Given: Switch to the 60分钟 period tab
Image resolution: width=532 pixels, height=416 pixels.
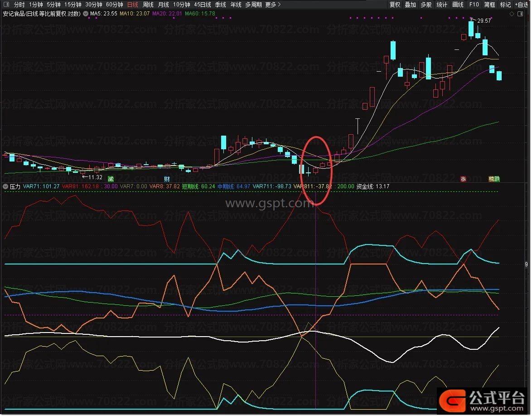Looking at the screenshot, I should click(114, 5).
